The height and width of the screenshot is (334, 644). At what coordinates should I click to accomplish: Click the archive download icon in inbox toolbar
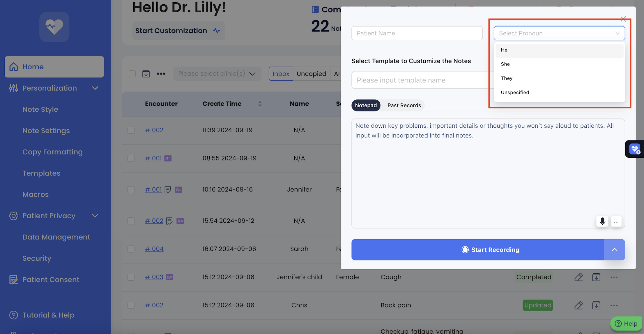(146, 74)
